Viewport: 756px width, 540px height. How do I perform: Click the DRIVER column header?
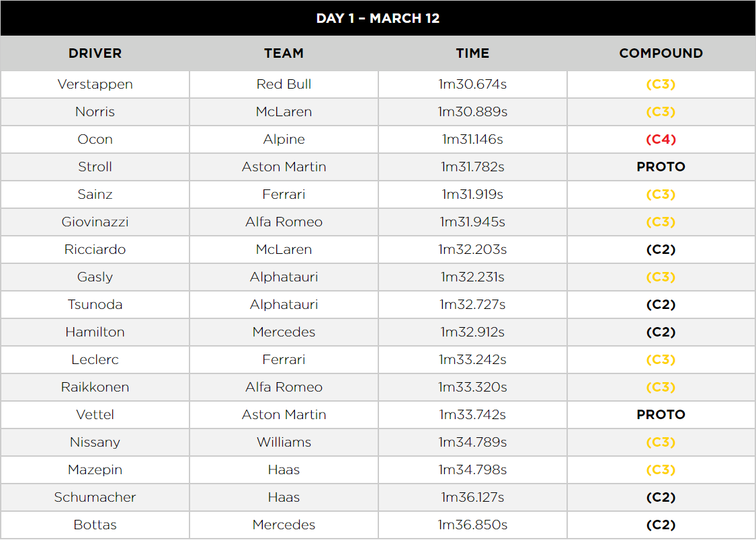[95, 53]
